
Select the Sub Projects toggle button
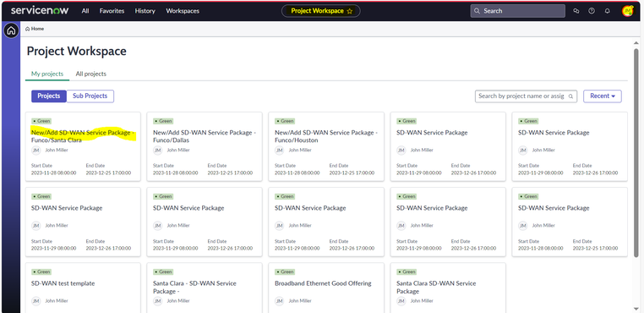coord(90,96)
